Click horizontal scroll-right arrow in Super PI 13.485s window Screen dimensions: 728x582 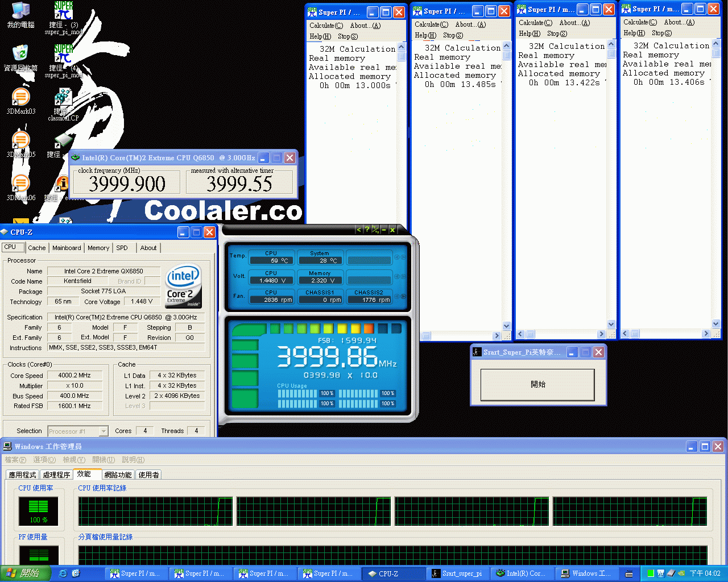(x=497, y=336)
